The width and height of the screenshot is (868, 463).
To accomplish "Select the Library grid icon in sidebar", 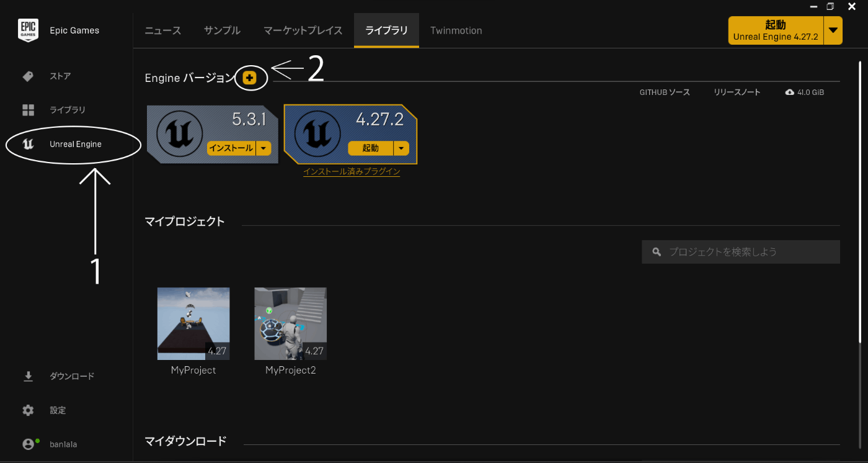I will pos(28,110).
